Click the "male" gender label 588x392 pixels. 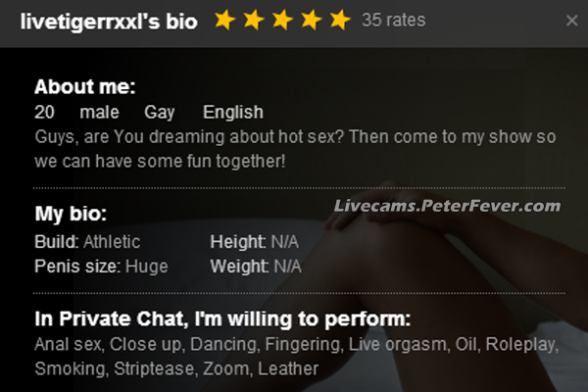tap(99, 113)
